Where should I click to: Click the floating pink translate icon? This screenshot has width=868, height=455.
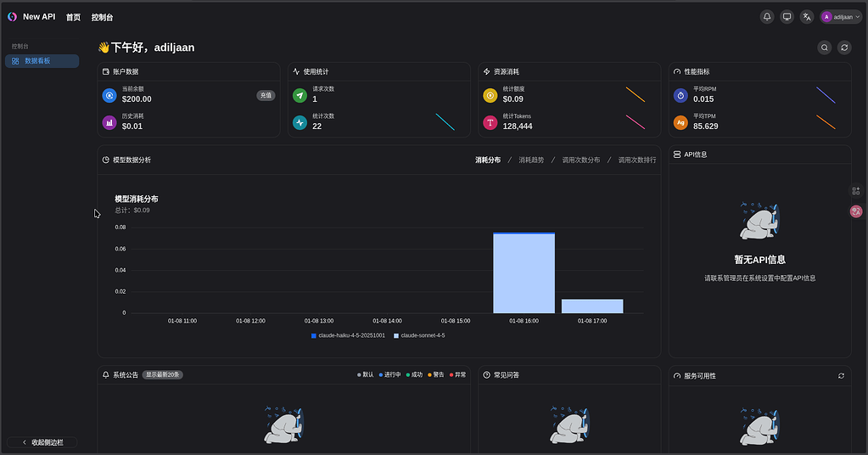[856, 211]
